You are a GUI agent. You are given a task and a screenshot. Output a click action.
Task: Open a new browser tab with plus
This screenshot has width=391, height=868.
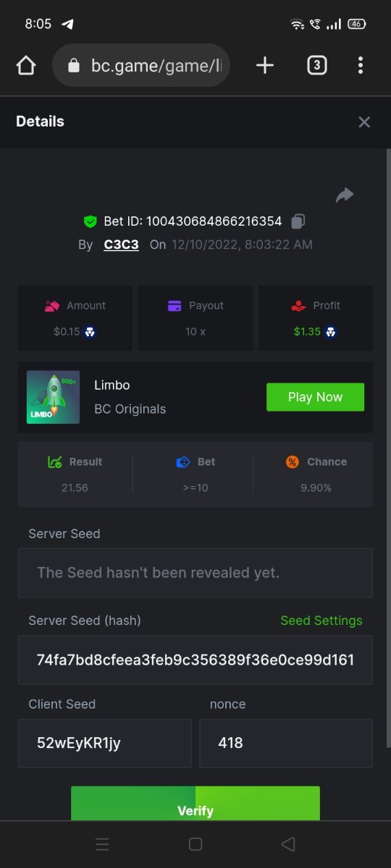(265, 66)
